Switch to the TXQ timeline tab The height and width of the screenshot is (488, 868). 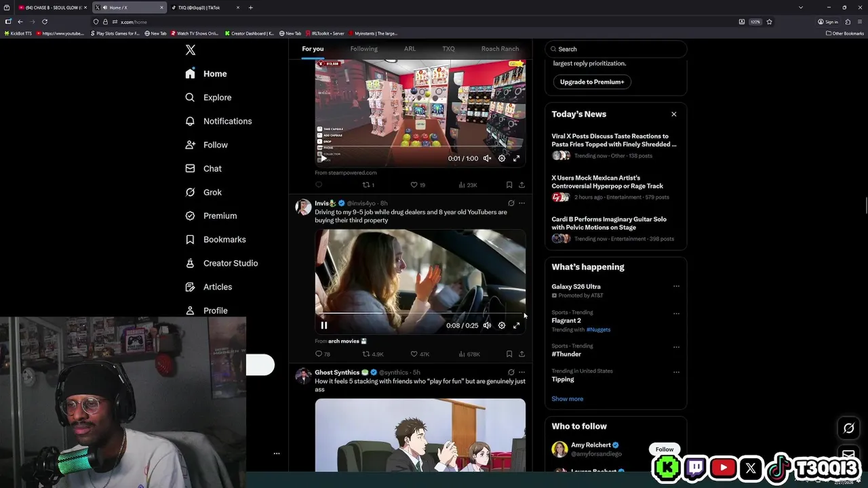tap(448, 49)
